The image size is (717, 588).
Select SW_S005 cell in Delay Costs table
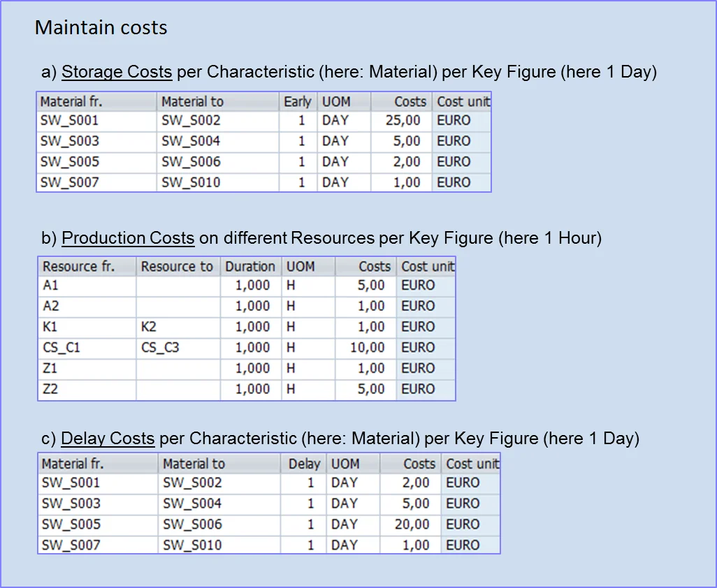tap(99, 524)
